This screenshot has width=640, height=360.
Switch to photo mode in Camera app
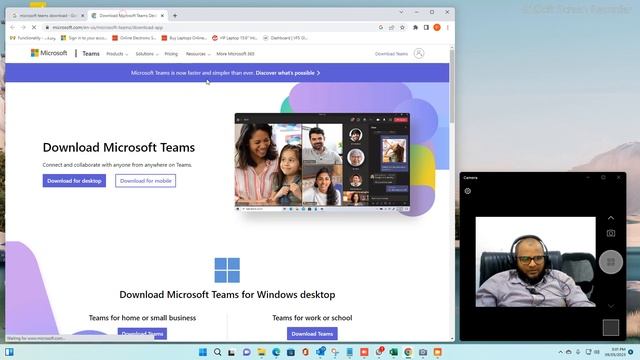611,233
